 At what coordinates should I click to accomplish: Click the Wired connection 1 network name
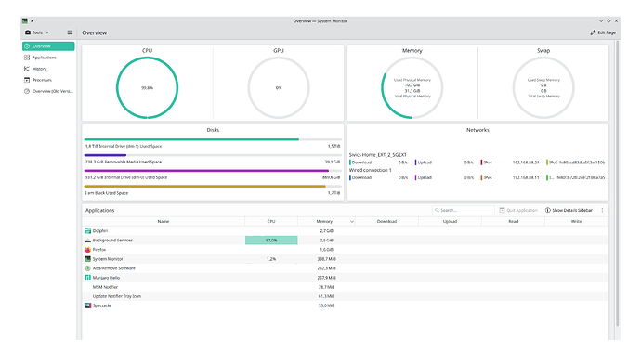click(370, 170)
